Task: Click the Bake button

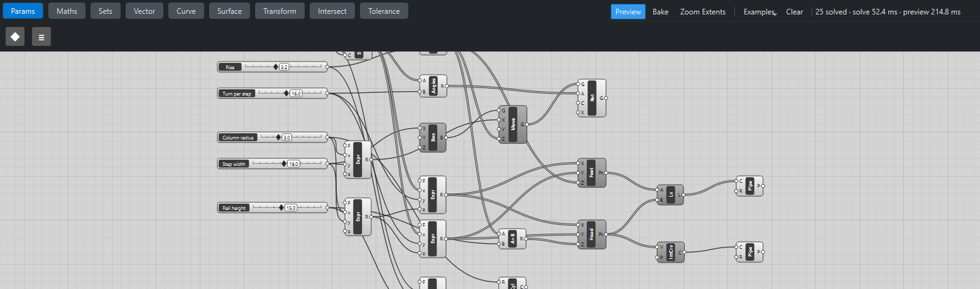Action: (660, 12)
